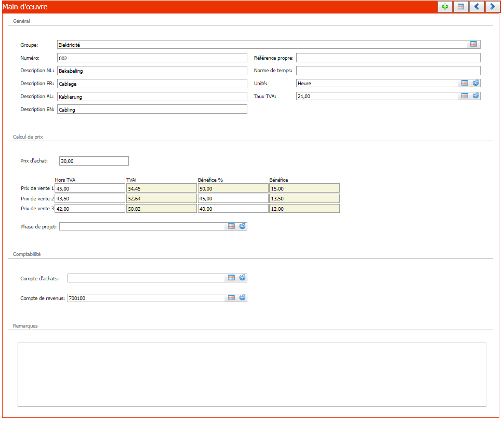Click the Bénéfice % column header
504x421 pixels.
(210, 180)
